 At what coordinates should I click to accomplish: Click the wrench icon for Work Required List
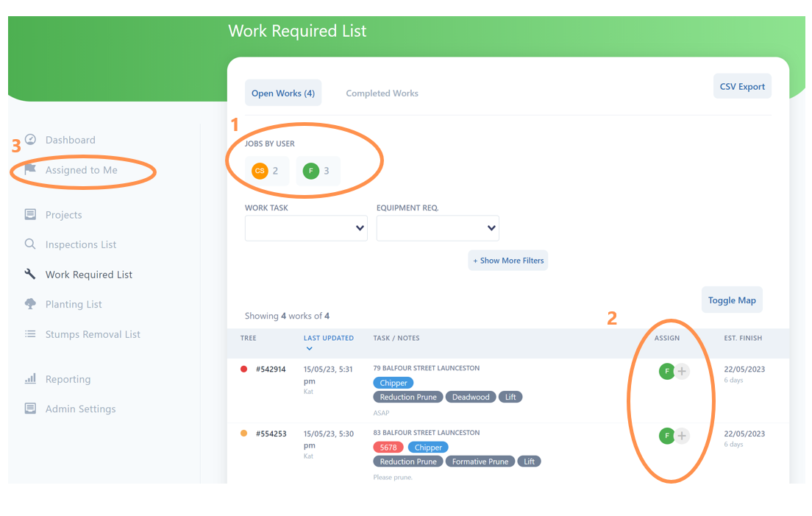[x=30, y=274]
